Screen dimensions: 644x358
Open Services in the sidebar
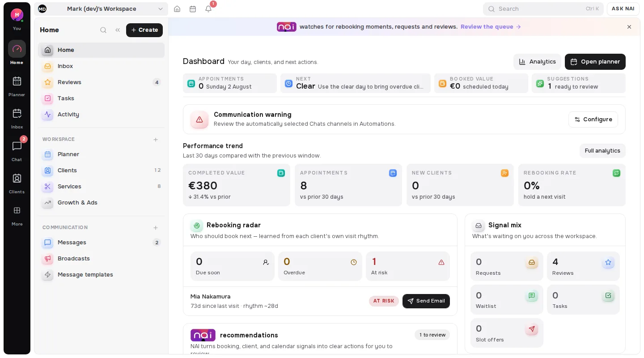tap(101, 187)
